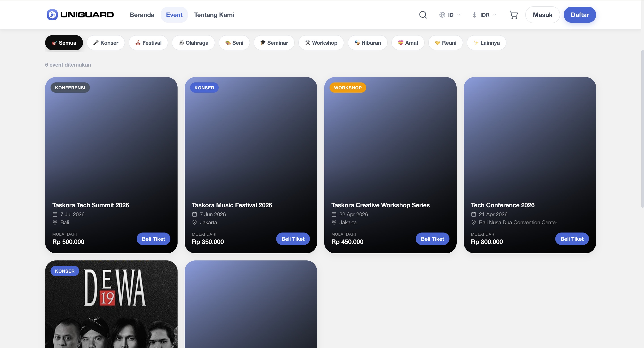Buy tickets for Taskora Music Festival 2026

(293, 239)
